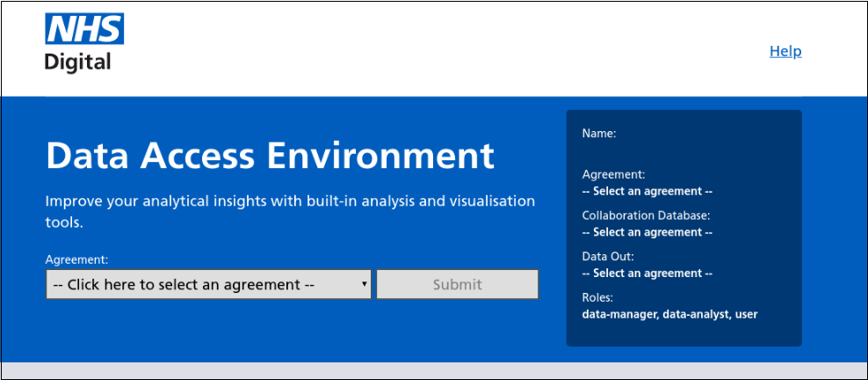Open the Help link

pos(785,51)
